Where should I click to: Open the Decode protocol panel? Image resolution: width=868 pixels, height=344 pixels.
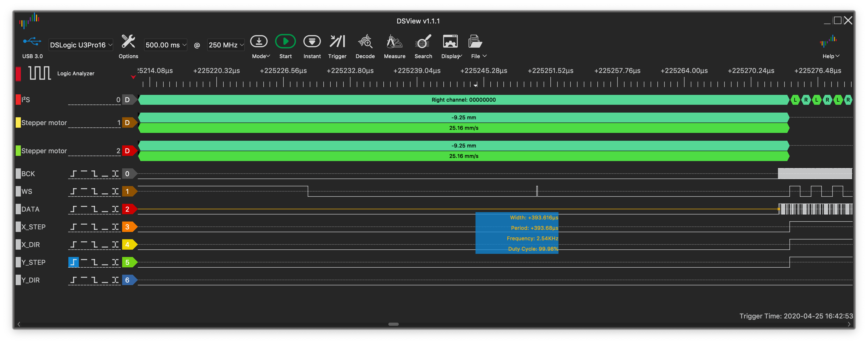click(365, 42)
